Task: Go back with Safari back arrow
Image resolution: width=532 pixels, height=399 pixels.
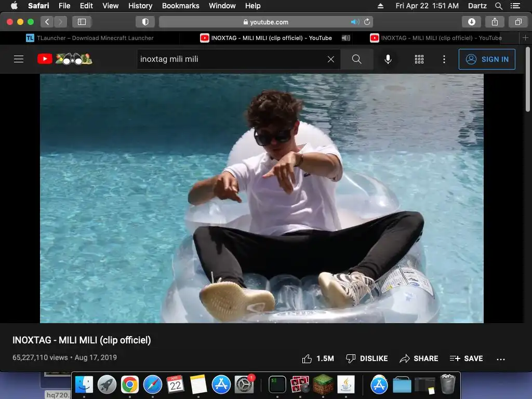Action: coord(47,22)
